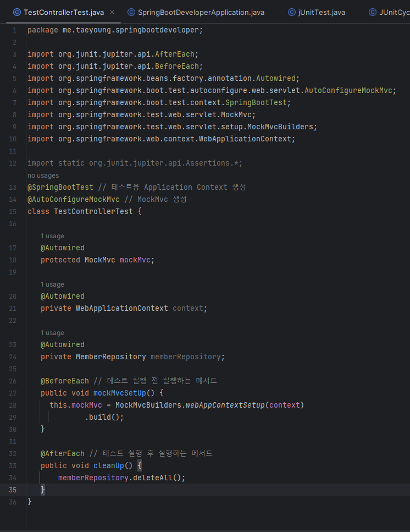Viewport: 410px width, 532px height.
Task: Click the '1 usage' hint above memberRepository field
Action: point(52,333)
